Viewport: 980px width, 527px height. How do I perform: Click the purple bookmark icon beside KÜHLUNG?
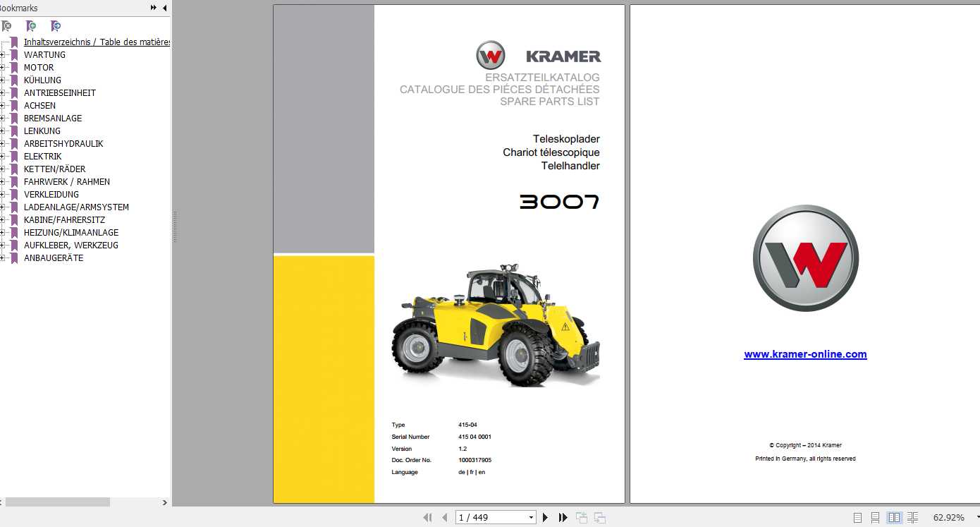tap(14, 80)
